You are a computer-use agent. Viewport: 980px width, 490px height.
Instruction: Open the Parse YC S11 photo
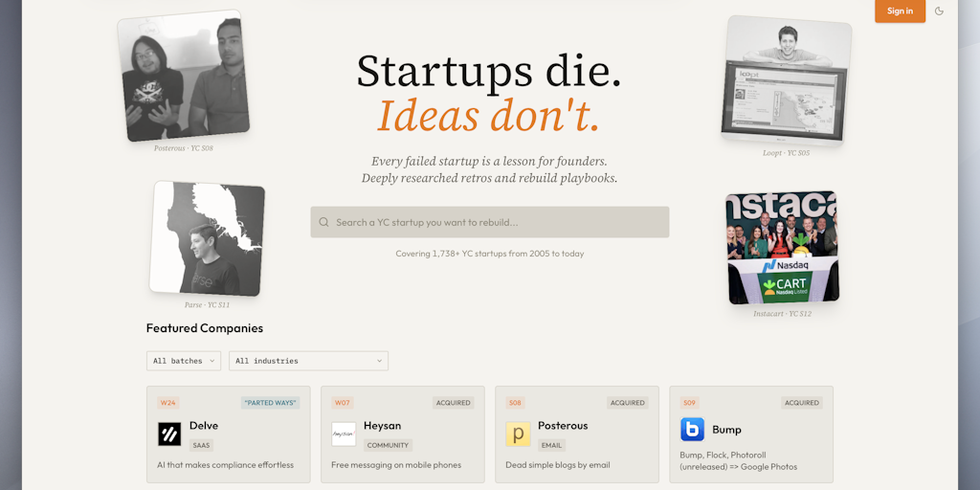click(208, 238)
